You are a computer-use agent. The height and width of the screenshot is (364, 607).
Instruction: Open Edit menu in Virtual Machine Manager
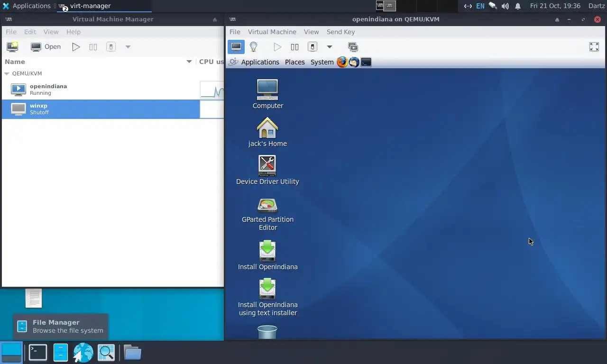tap(30, 32)
